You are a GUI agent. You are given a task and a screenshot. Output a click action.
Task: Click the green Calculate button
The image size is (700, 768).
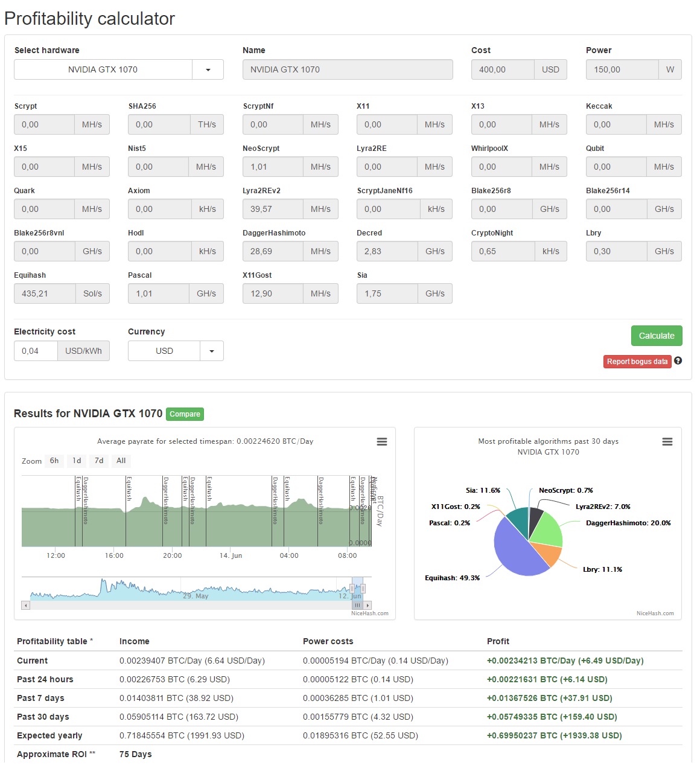(657, 336)
